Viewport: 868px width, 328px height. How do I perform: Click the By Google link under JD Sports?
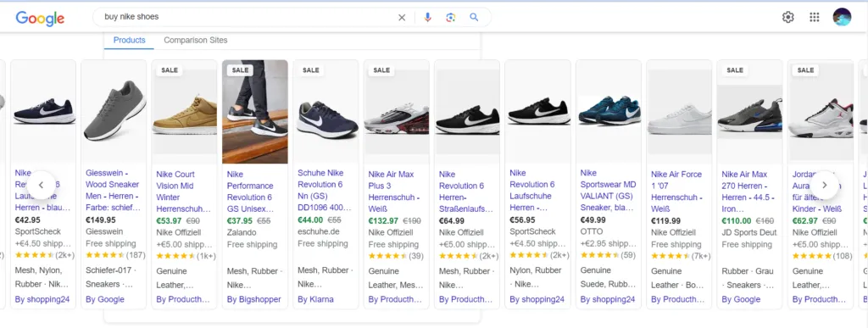[741, 299]
